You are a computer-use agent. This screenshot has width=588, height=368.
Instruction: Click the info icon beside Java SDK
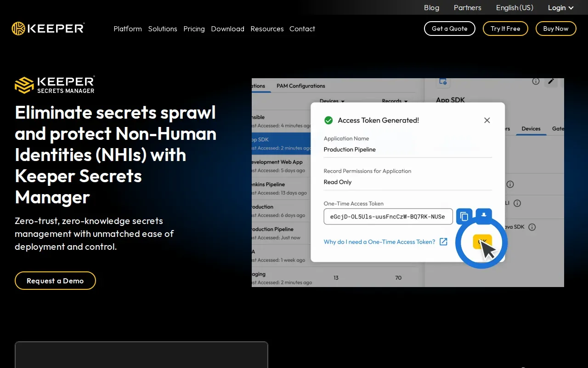coord(532,227)
